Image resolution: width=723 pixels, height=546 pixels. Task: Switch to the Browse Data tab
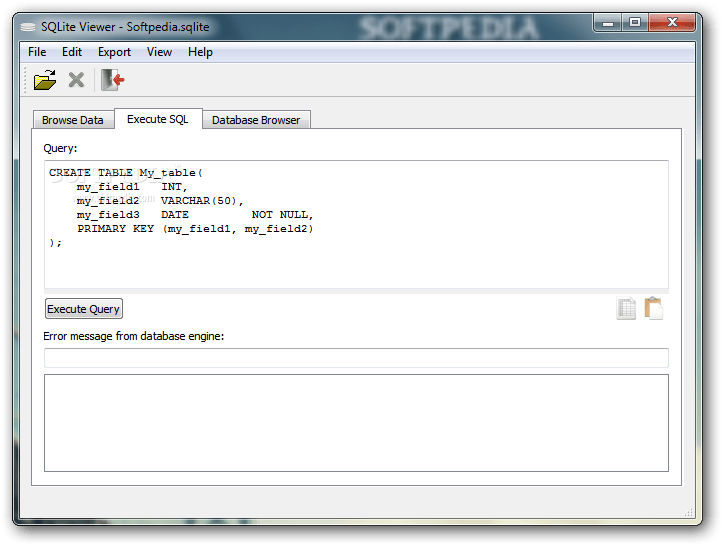pyautogui.click(x=73, y=120)
